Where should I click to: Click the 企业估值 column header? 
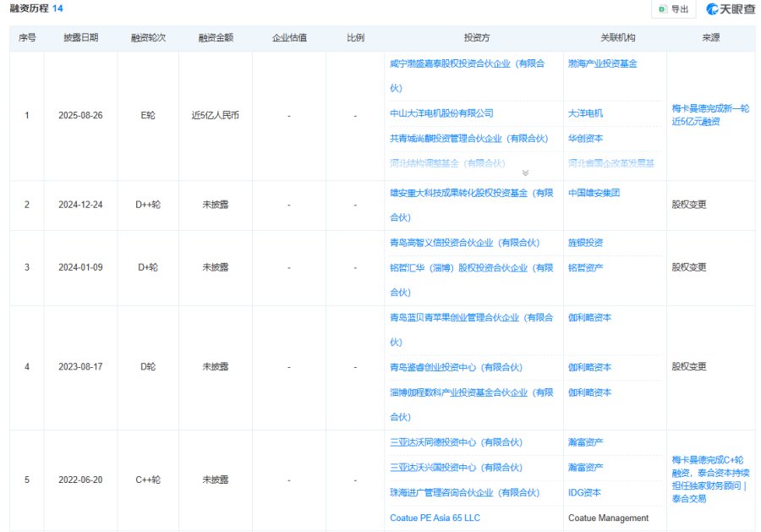click(289, 38)
